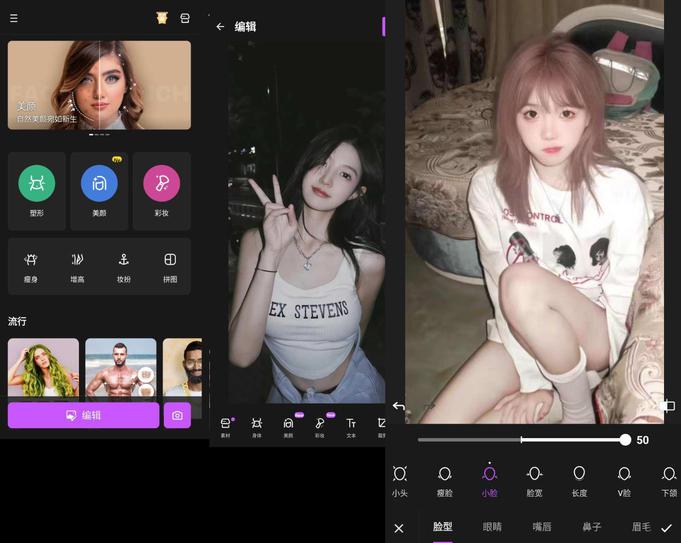Select the 拼图 collage tool
Viewport: 681px width, 543px height.
pos(170,265)
